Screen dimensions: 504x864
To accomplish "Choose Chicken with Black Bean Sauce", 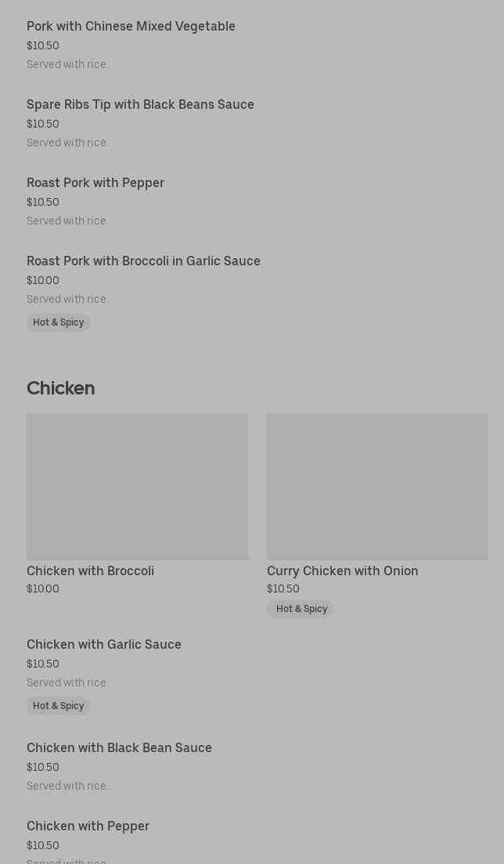I will click(119, 748).
